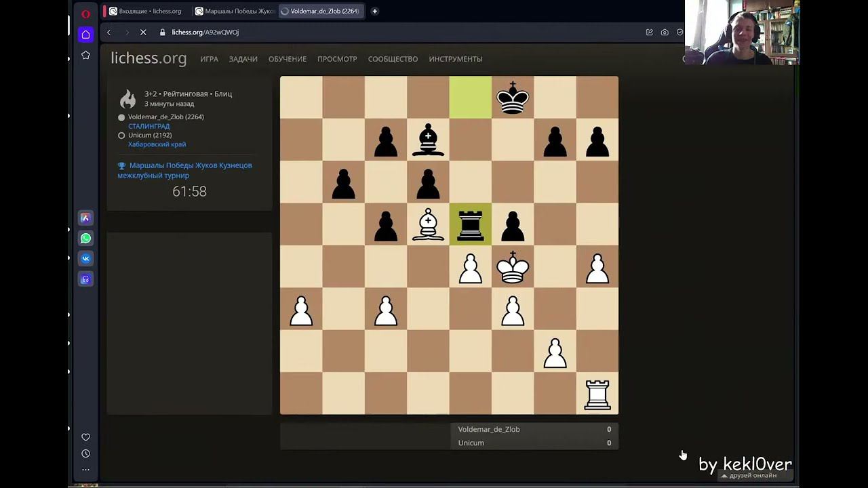Select the white pawn on g2

(555, 351)
